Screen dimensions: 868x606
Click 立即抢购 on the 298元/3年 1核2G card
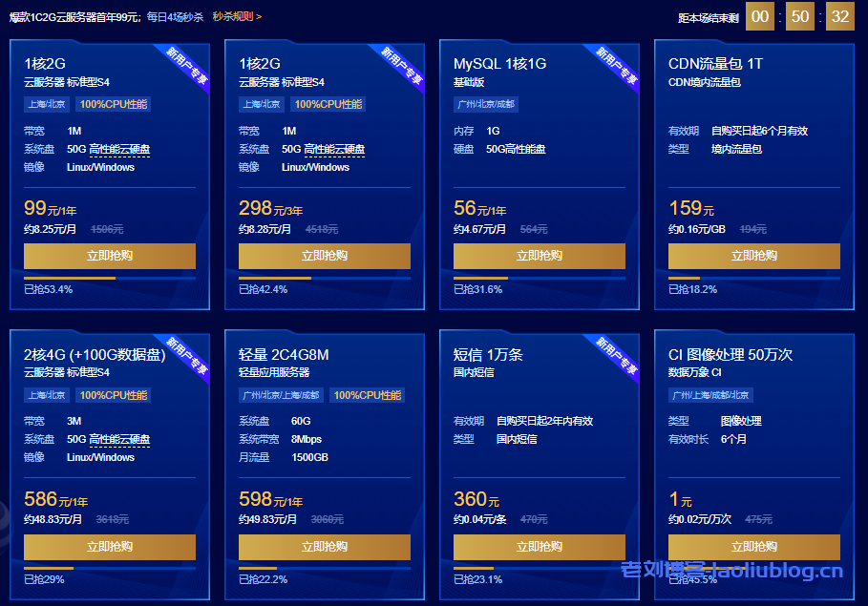point(325,256)
